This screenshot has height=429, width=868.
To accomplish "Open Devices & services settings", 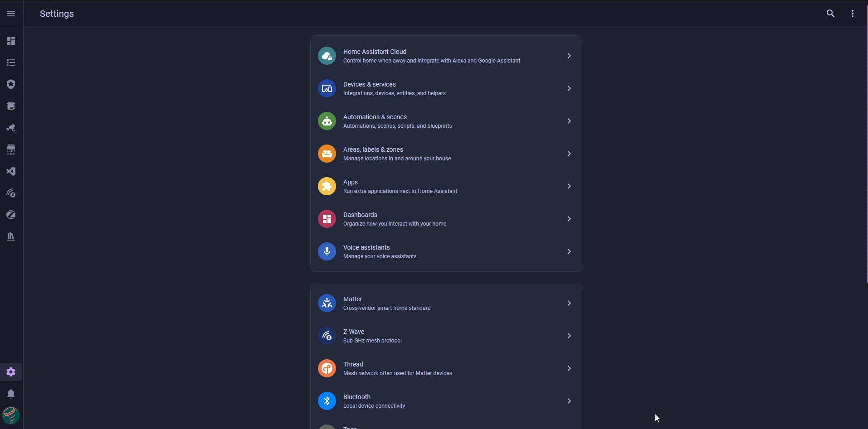I will coord(446,88).
